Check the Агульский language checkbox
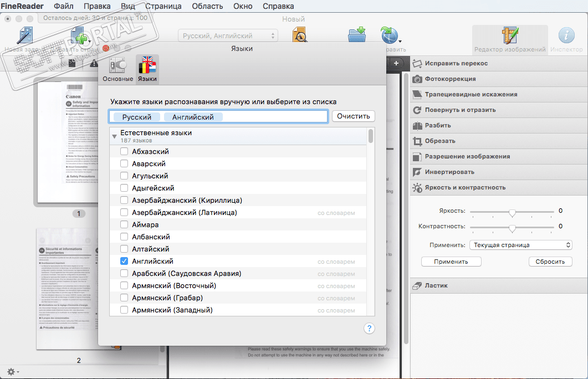 [x=124, y=176]
